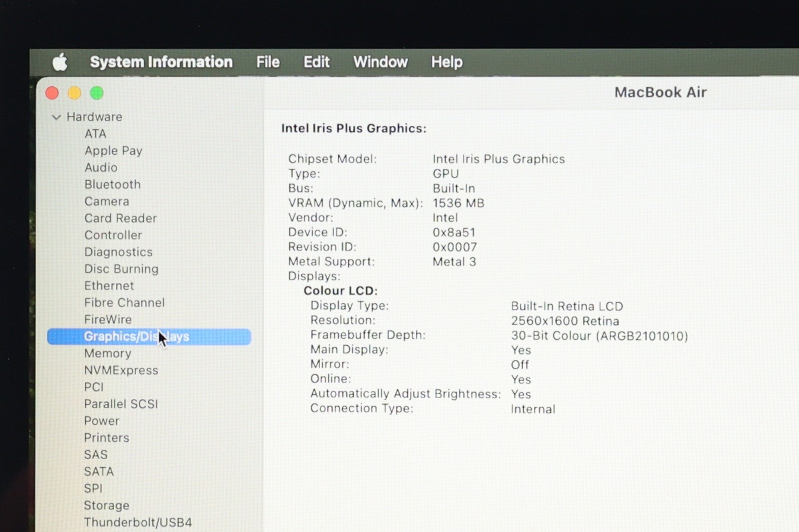The image size is (799, 532).
Task: Open the Help menu
Action: click(x=446, y=62)
